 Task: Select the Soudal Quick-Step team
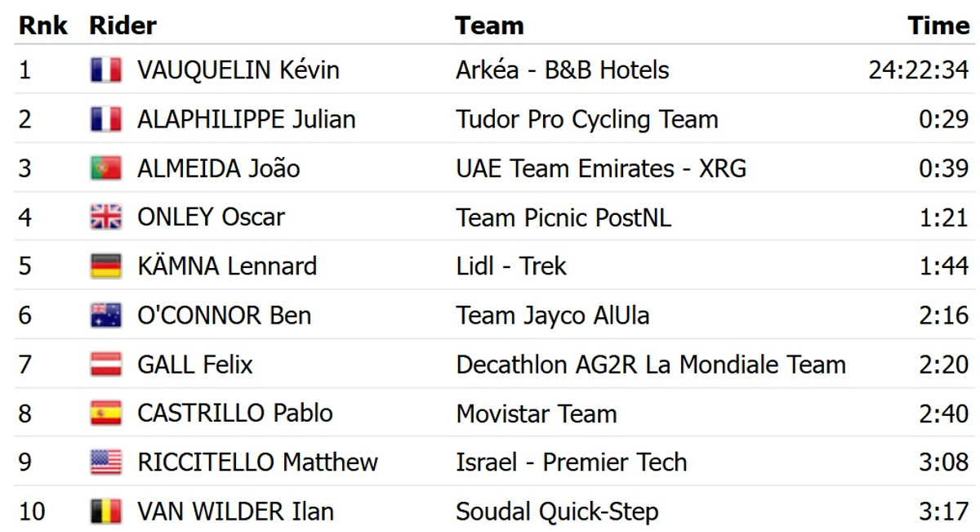[x=557, y=512]
